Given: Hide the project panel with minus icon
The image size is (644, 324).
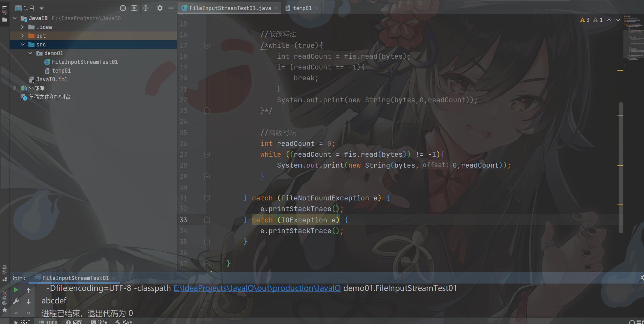Looking at the screenshot, I should [x=171, y=8].
